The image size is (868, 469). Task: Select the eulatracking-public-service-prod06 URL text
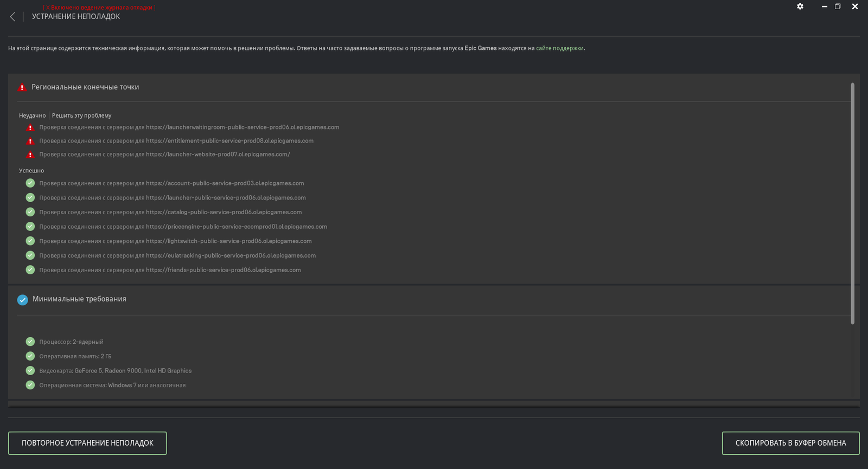click(x=231, y=255)
